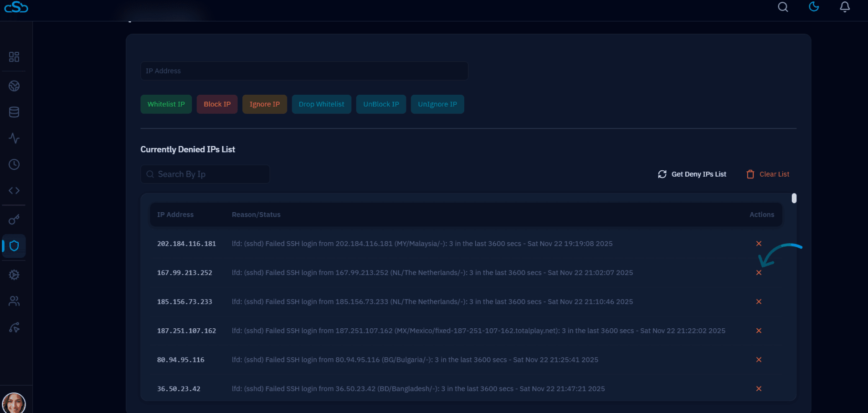Remove denied IP 202.184.116.181

click(x=759, y=244)
